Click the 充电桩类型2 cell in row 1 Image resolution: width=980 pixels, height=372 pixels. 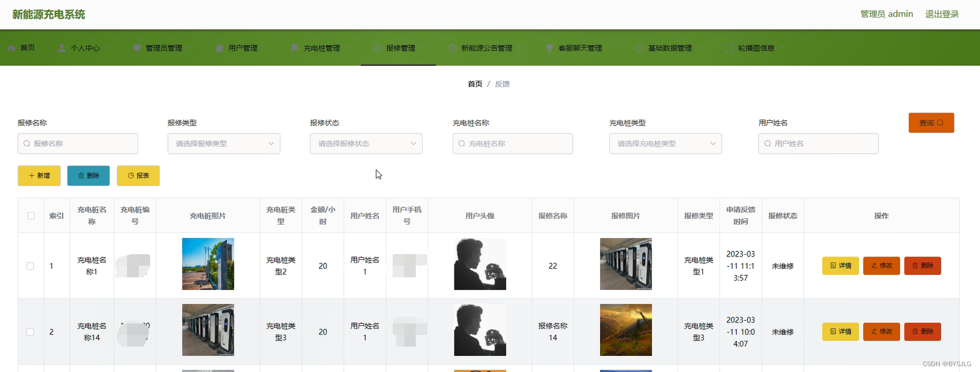pos(281,266)
